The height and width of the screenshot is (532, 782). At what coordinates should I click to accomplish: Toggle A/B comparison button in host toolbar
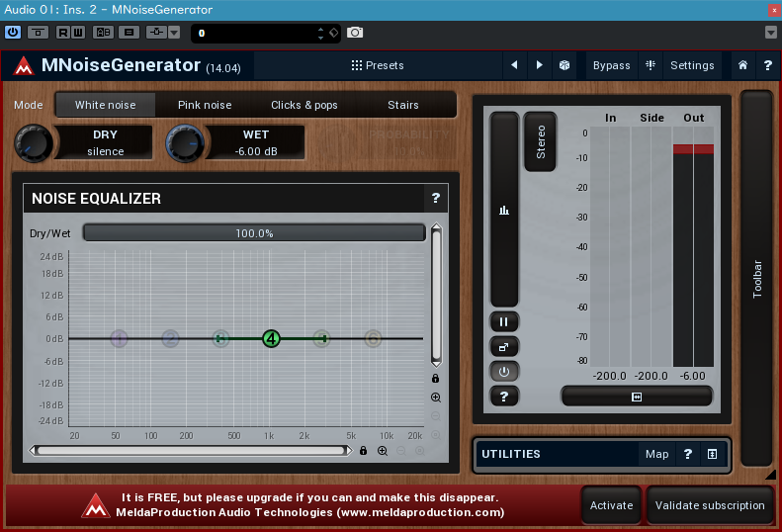(x=103, y=33)
